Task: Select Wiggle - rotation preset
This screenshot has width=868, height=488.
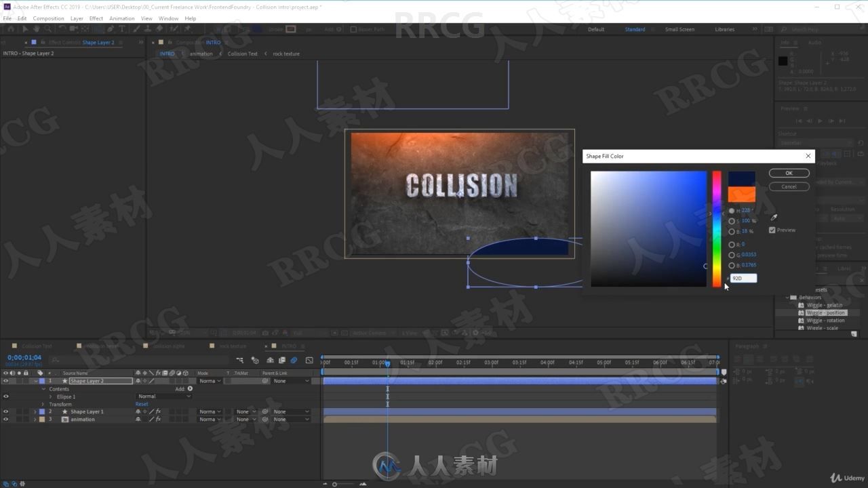Action: click(x=825, y=321)
